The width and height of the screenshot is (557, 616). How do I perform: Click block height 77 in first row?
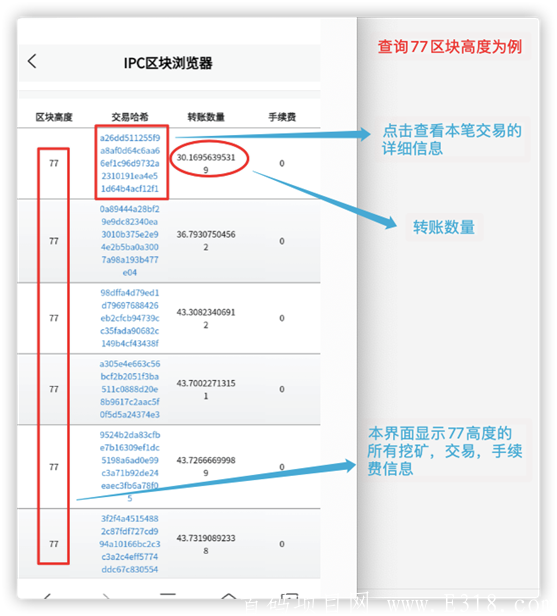(x=54, y=163)
